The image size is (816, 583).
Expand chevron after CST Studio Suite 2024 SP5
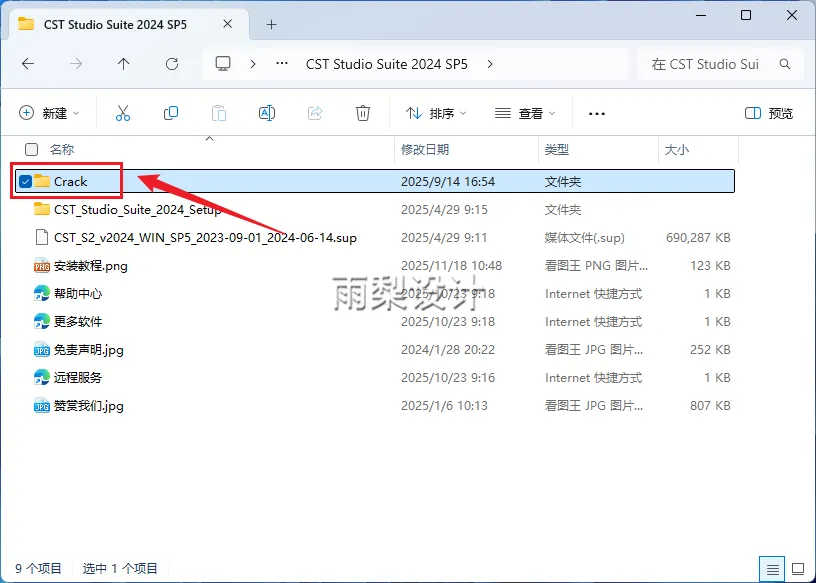pyautogui.click(x=490, y=64)
